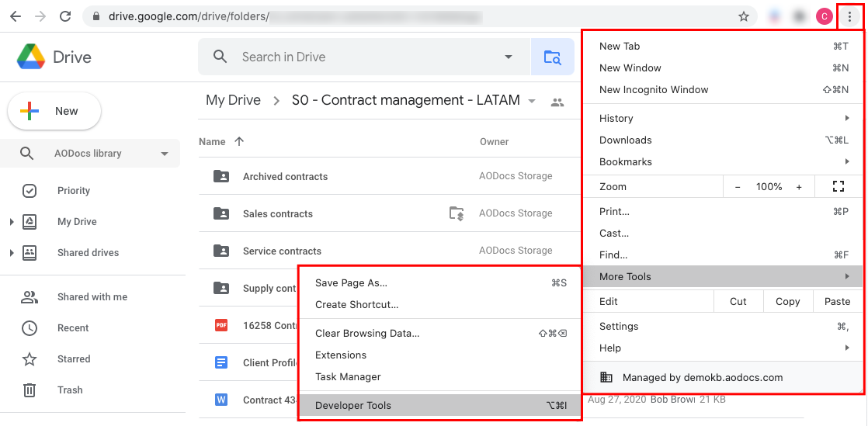Select Create Shortcut in submenu
The height and width of the screenshot is (426, 868).
[x=440, y=304]
